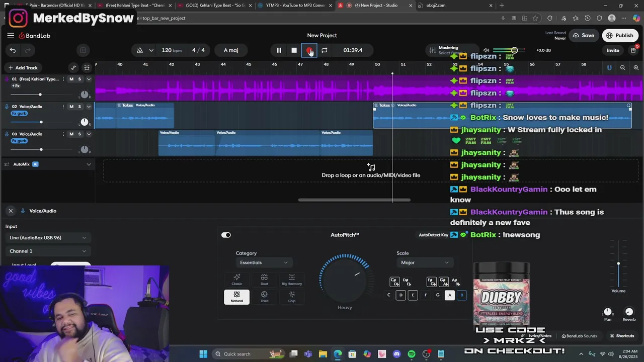The height and width of the screenshot is (362, 644).
Task: Click track 02 pan knob
Action: pyautogui.click(x=85, y=122)
